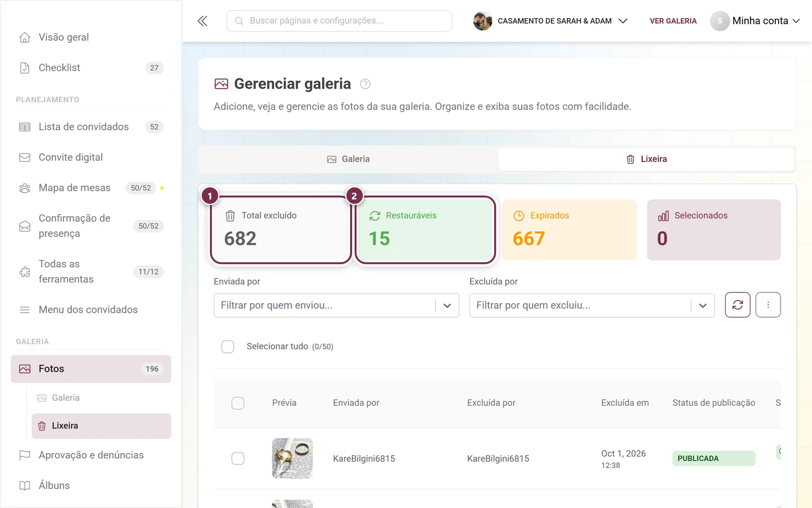Click the Lista de convidados table icon
This screenshot has width=812, height=508.
tap(25, 127)
